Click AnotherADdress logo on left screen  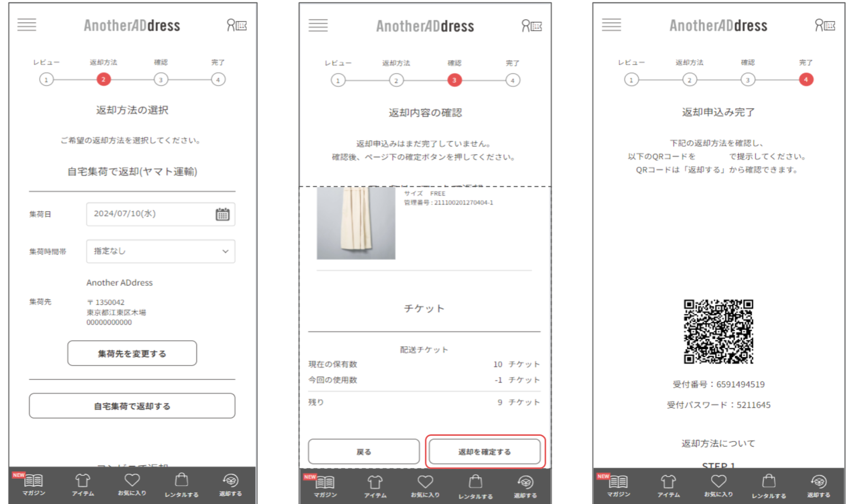(x=132, y=25)
